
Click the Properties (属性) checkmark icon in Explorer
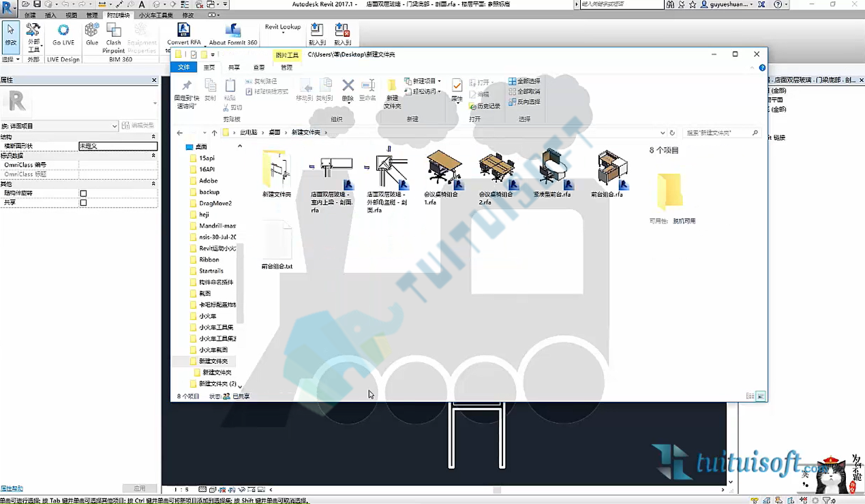(x=457, y=89)
